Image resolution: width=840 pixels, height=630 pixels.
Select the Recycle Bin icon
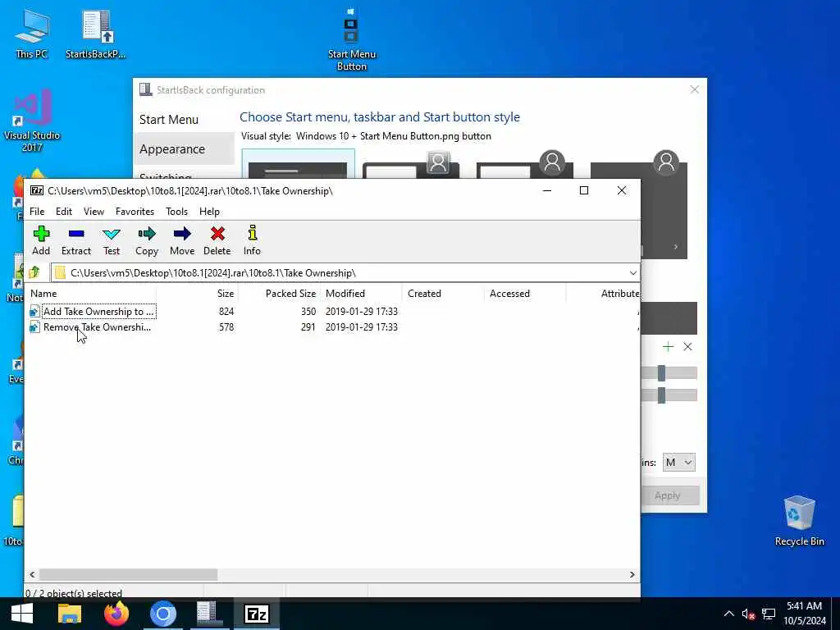[799, 521]
